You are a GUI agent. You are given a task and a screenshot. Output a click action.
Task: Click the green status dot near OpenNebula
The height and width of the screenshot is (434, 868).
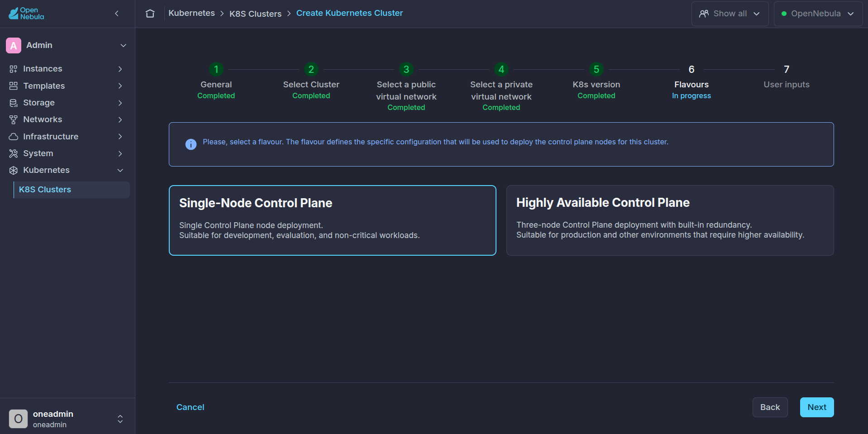(784, 14)
